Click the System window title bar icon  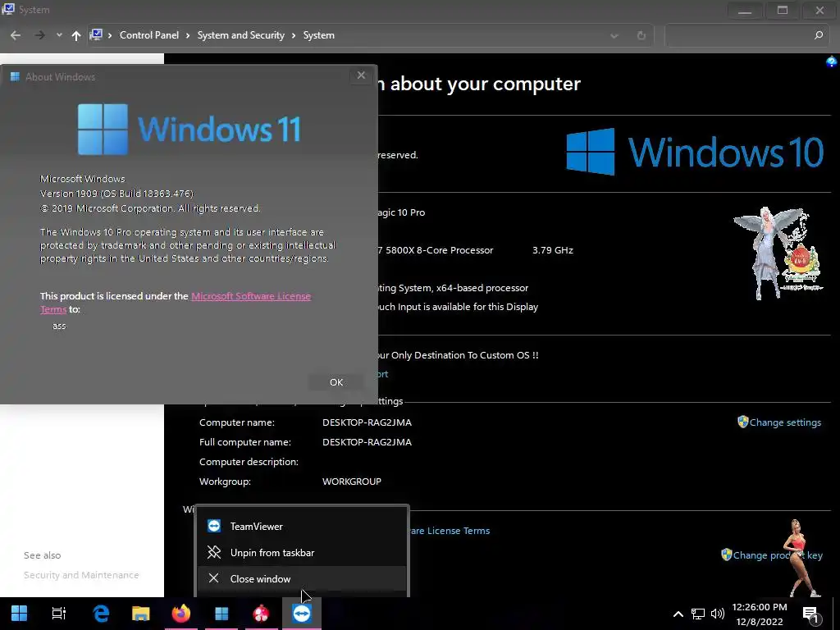click(8, 9)
